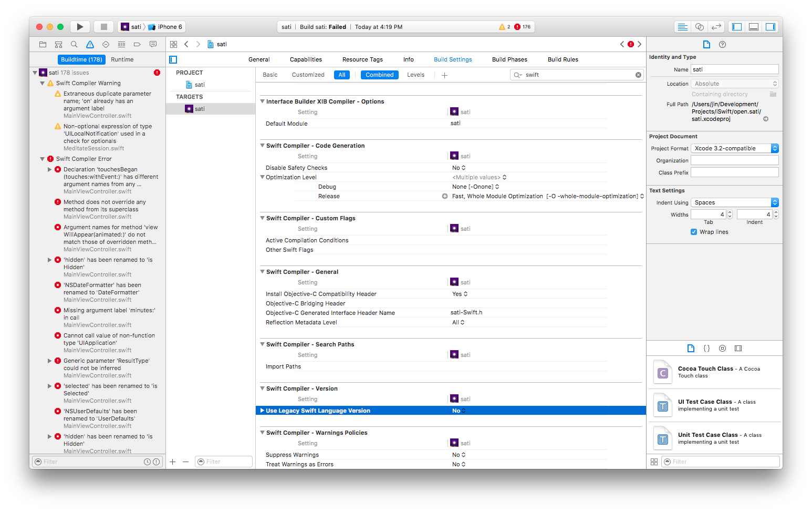The image size is (812, 511).
Task: Collapse the Swift Compiler Warning group
Action: coord(43,83)
